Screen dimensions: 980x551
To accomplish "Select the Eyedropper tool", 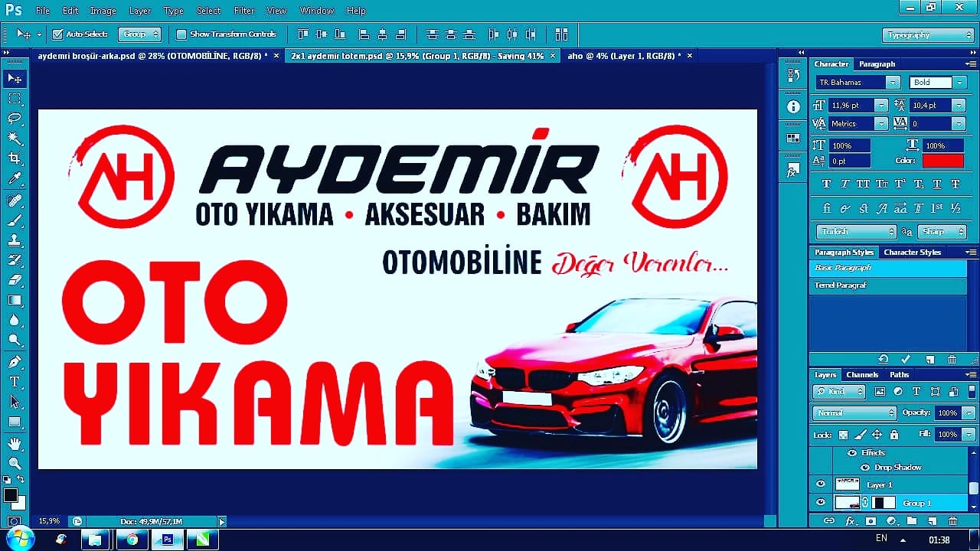I will tap(15, 179).
